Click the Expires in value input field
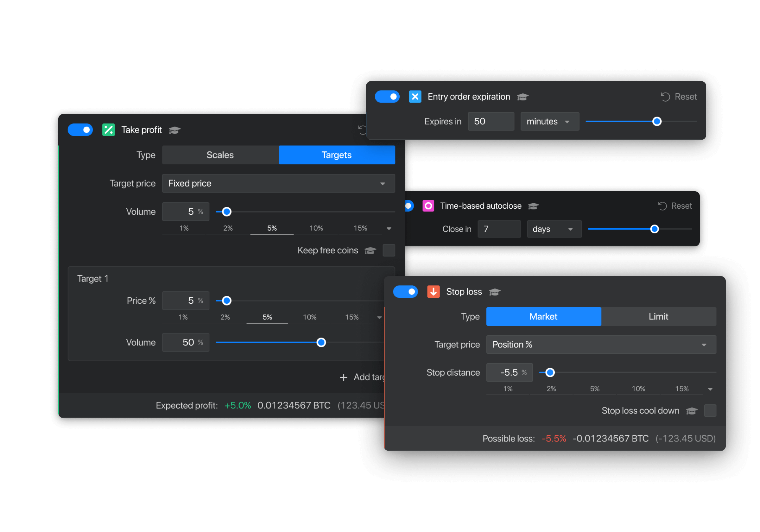This screenshot has height=532, width=760. pyautogui.click(x=491, y=122)
